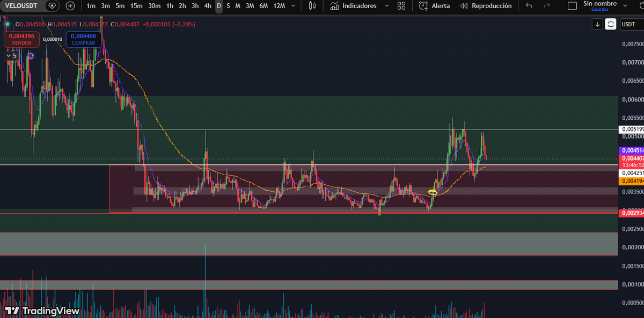Click the purple circular icon beside legend toggle
This screenshot has width=644, height=318.
tap(31, 55)
